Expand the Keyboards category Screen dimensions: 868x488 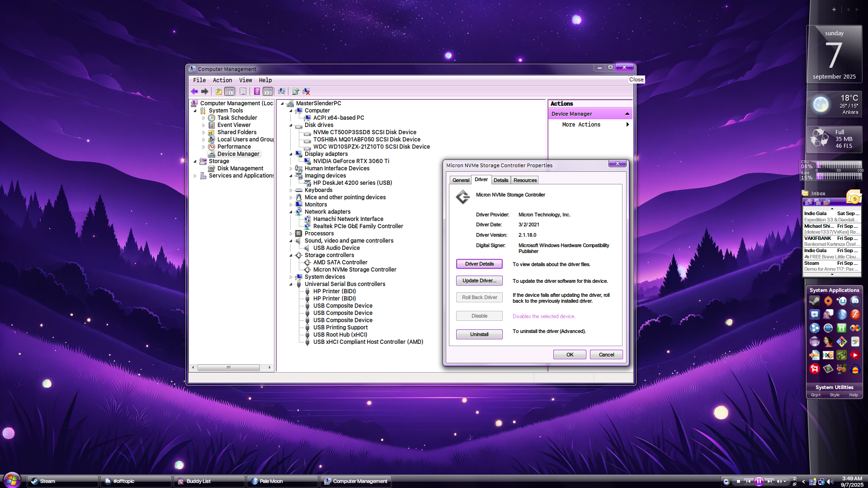pos(291,190)
